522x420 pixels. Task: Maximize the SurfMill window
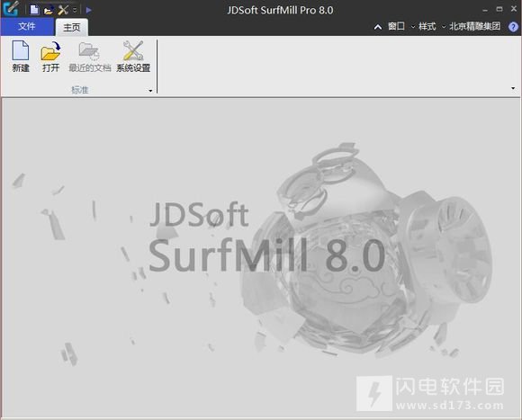coord(499,9)
